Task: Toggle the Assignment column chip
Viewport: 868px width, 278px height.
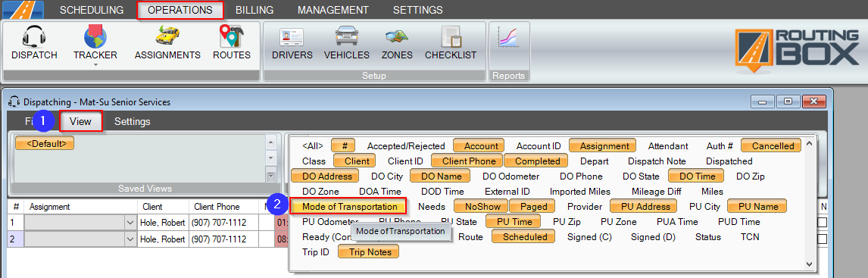Action: tap(603, 145)
